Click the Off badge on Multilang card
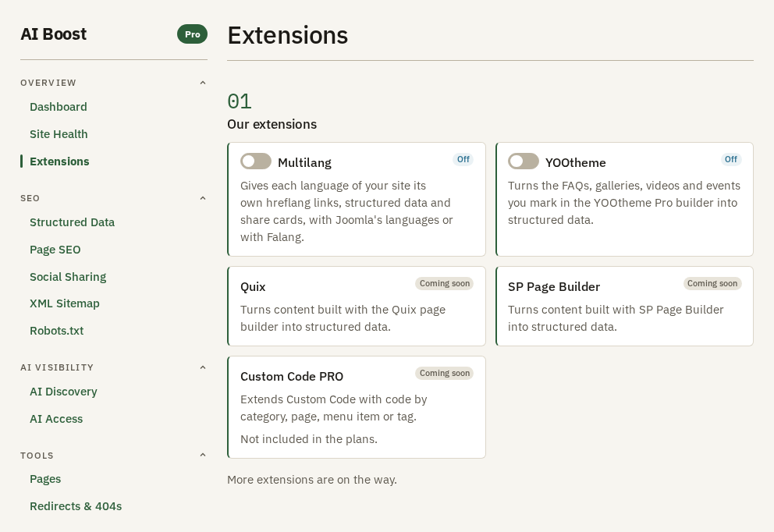 [463, 159]
